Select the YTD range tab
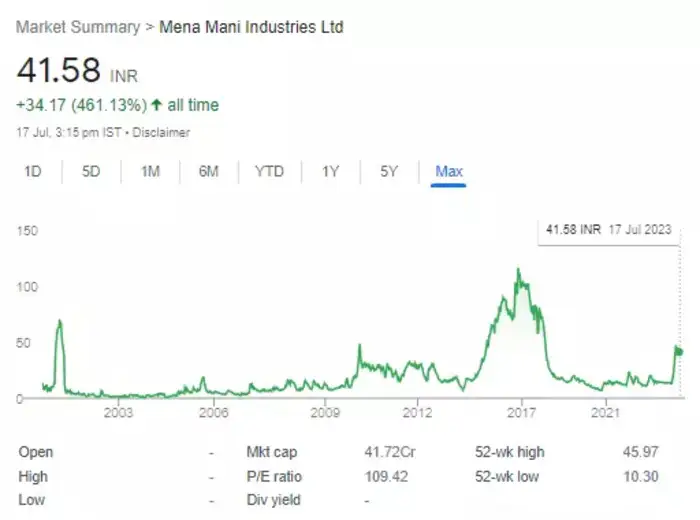The width and height of the screenshot is (700, 520). [269, 172]
